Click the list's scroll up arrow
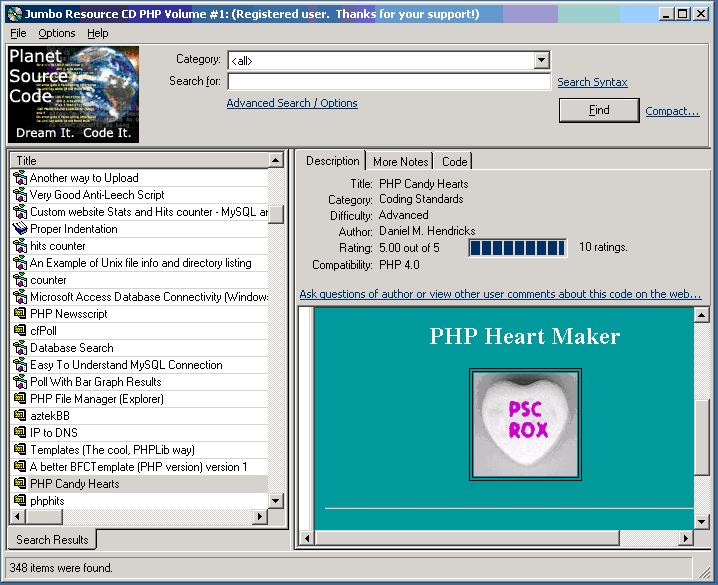The image size is (718, 585). 275,160
